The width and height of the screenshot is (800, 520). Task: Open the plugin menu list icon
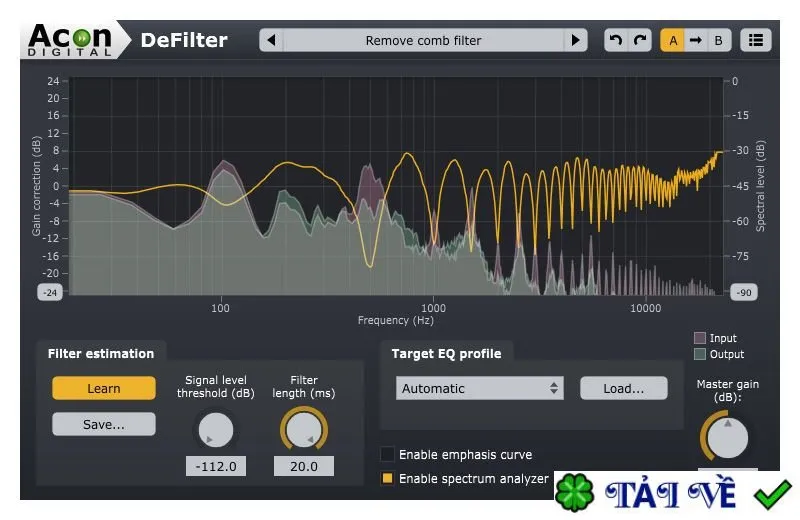tap(756, 40)
